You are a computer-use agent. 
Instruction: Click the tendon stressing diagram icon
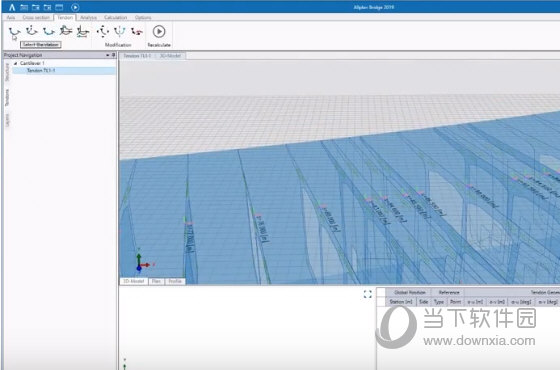(83, 31)
